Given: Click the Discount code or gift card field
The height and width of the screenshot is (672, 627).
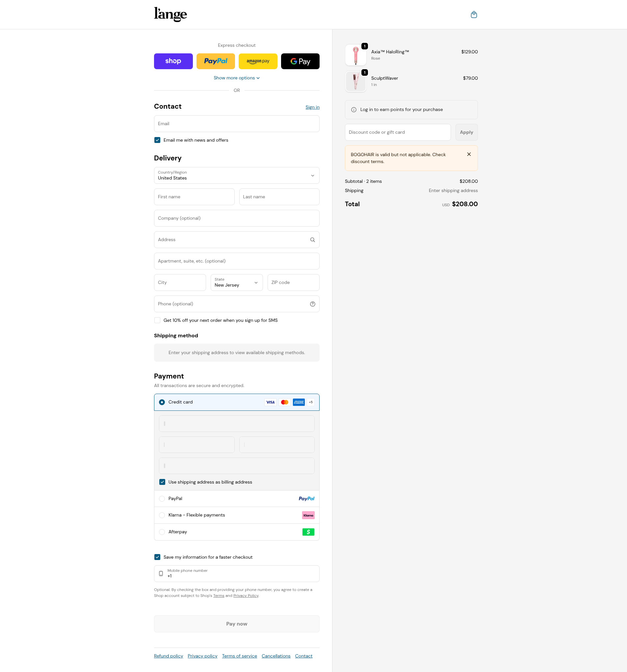Looking at the screenshot, I should [x=397, y=132].
